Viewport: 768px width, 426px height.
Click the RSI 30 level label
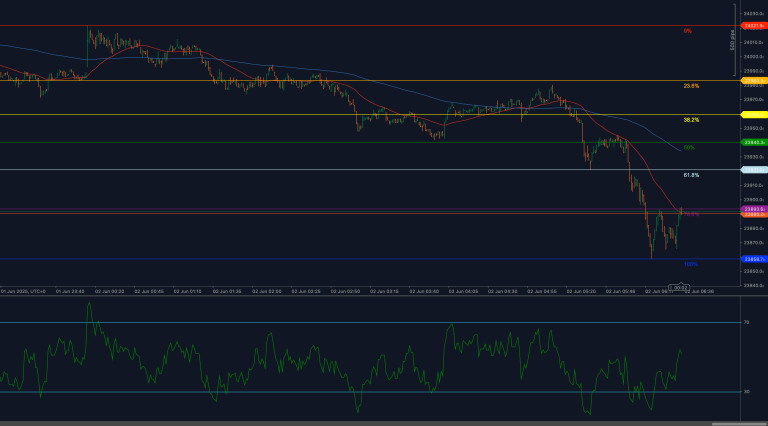click(x=746, y=392)
